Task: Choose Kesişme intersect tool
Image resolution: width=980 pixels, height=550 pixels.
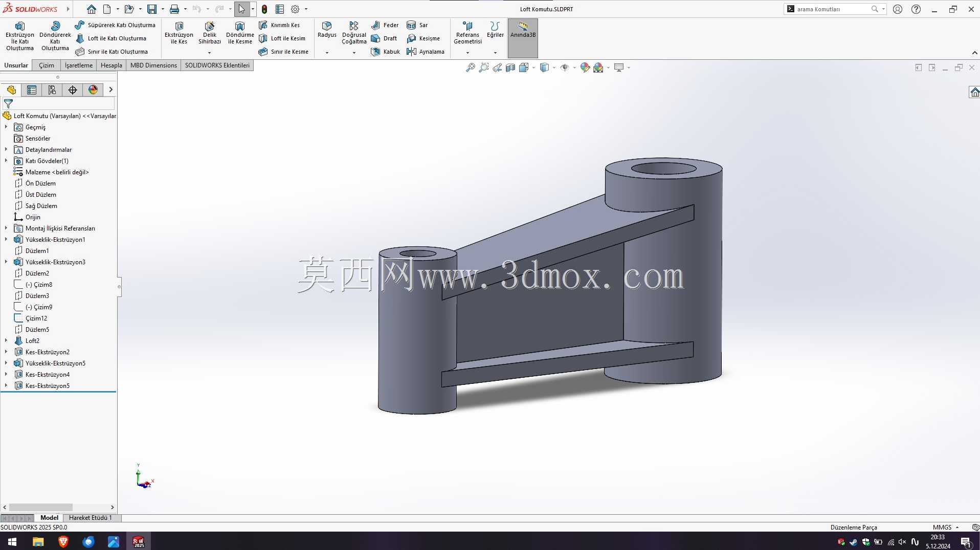Action: (424, 38)
